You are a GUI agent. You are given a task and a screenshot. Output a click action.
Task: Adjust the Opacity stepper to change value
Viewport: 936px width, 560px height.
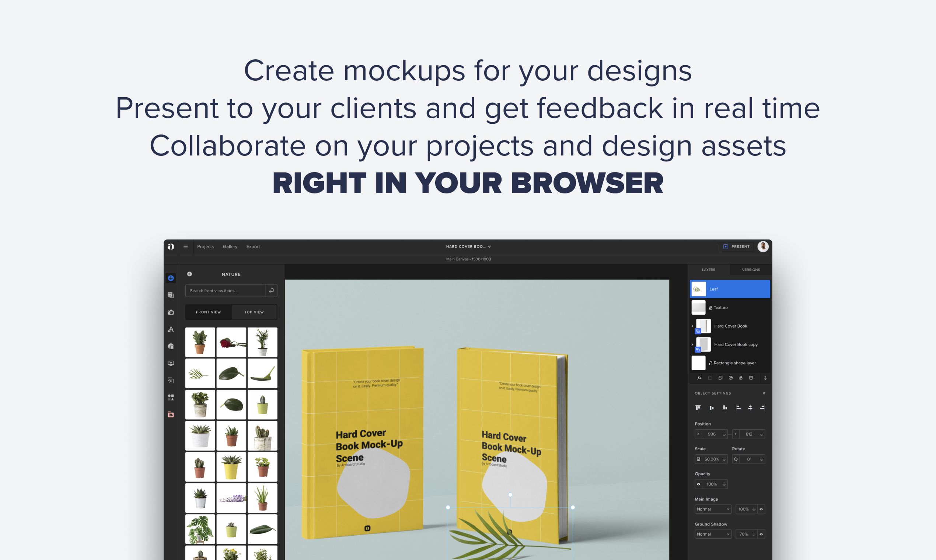coord(723,484)
